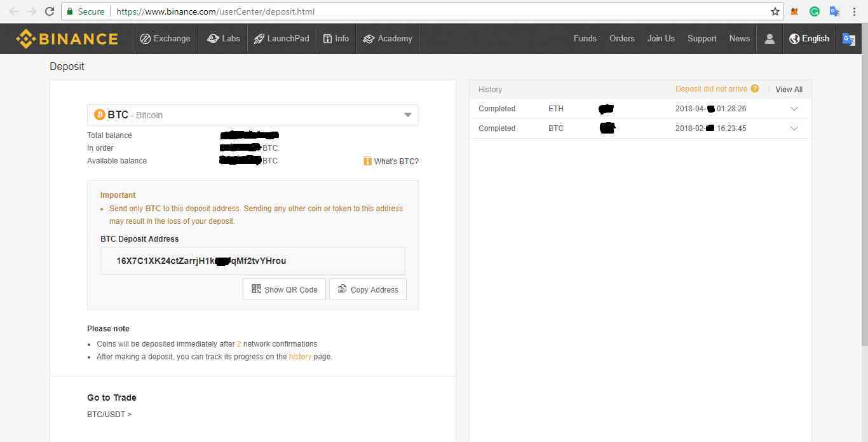Click the History panel title
The image size is (868, 442).
pyautogui.click(x=490, y=90)
